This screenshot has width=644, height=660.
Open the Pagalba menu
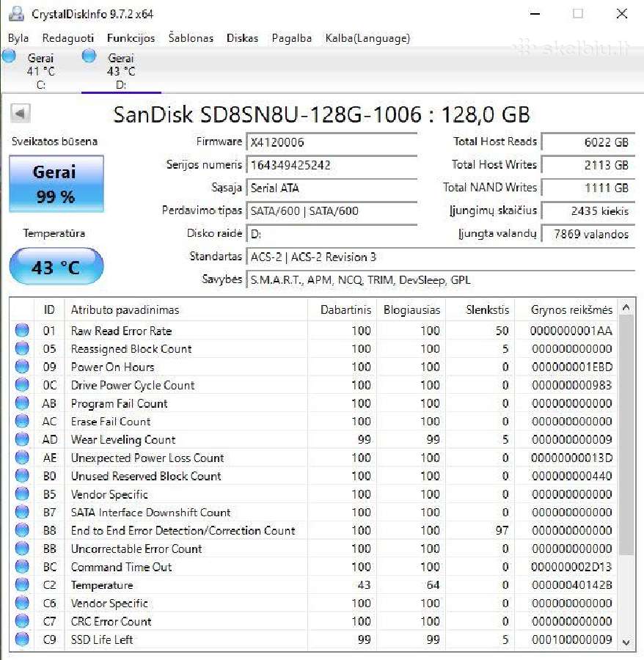tap(292, 38)
